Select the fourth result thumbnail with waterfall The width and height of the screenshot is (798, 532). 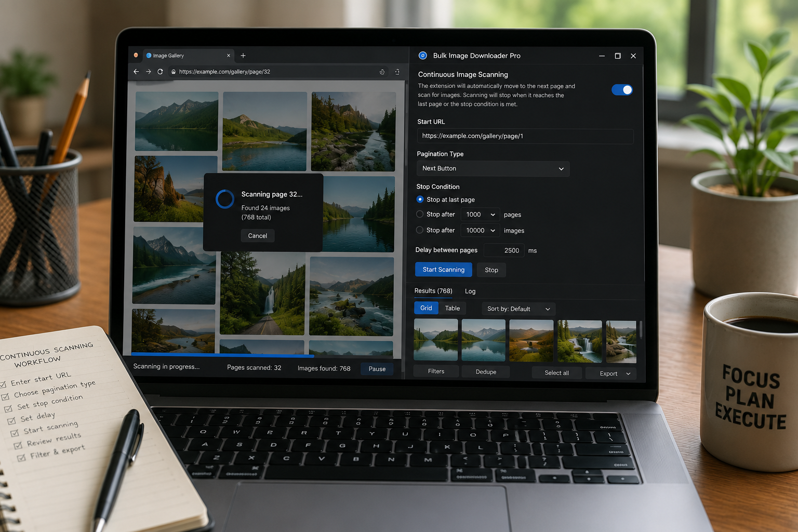coord(580,341)
